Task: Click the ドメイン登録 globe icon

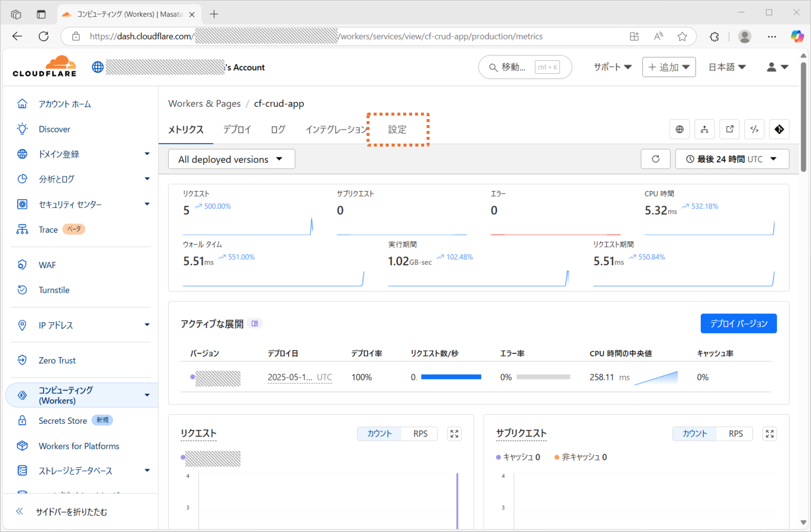Action: [22, 154]
